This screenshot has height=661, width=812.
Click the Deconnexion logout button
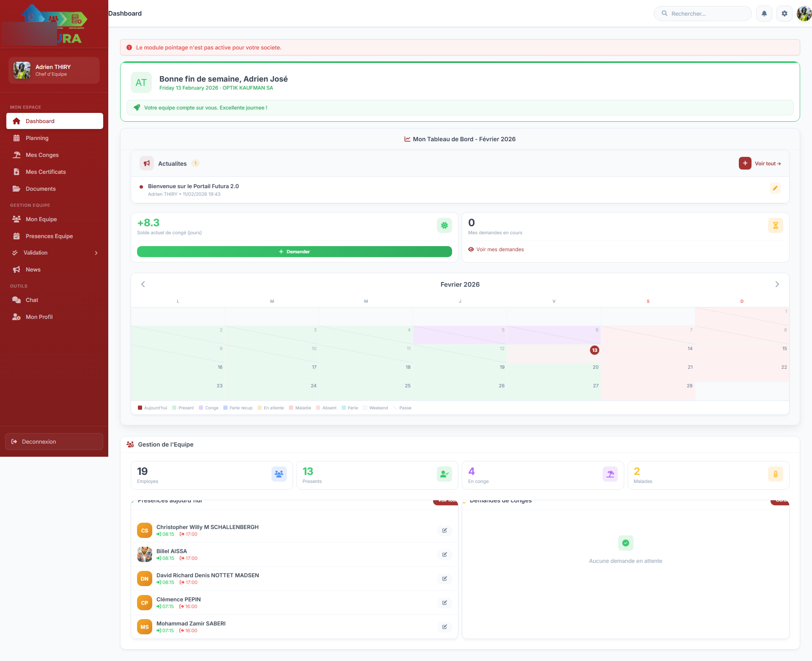[x=54, y=442]
